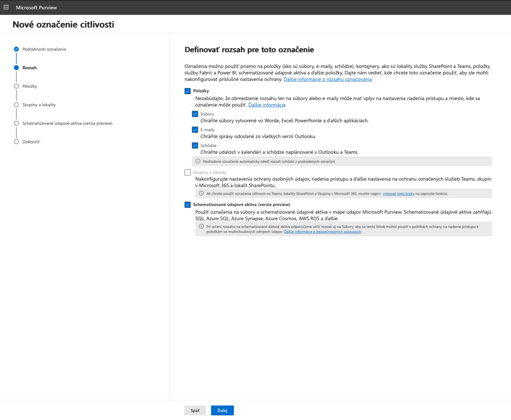Viewport: 511px width, 420px height.
Task: Click the Súbory label text
Action: click(x=207, y=114)
